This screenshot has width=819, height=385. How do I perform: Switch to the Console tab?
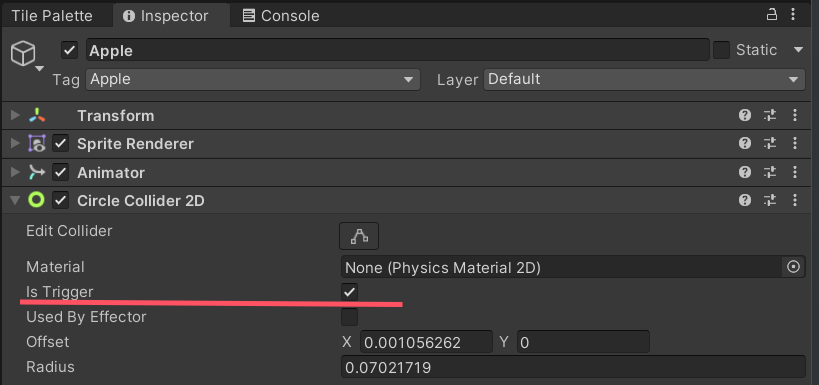pos(281,16)
